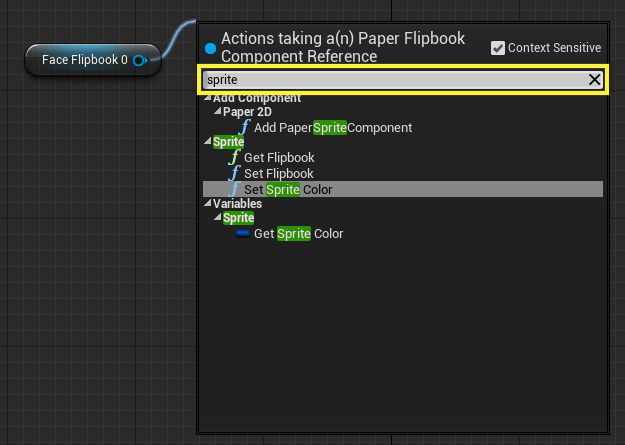Click the function icon beside Set Flipbook
Image resolution: width=625 pixels, height=445 pixels.
pyautogui.click(x=234, y=173)
